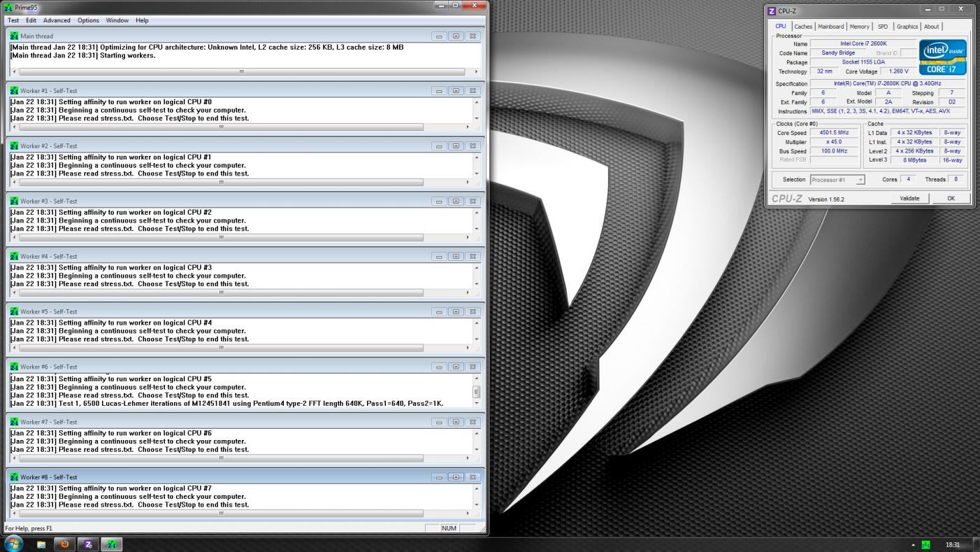Click Worker #4 window icon
The width and height of the screenshot is (980, 552).
pos(14,256)
